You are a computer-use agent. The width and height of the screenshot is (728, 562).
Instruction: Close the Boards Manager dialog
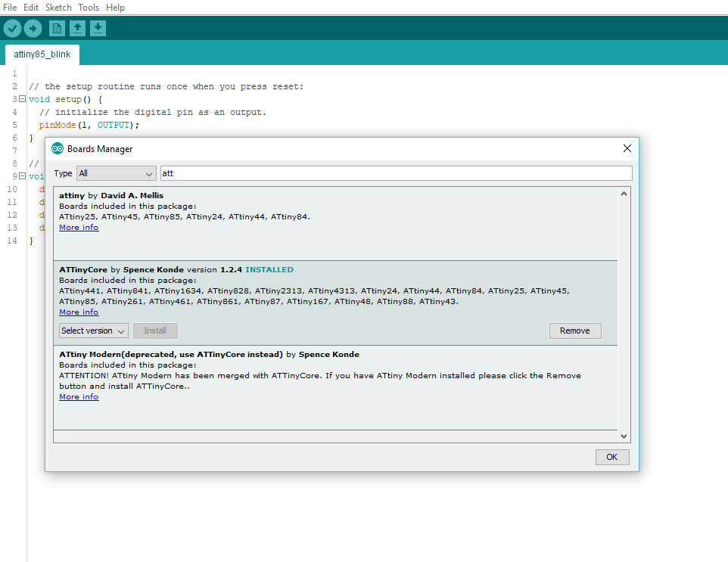pos(627,148)
